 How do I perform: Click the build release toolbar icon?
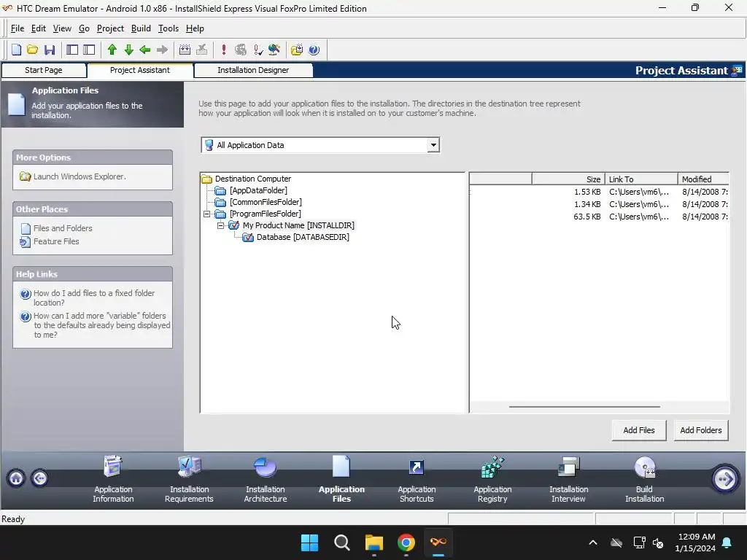(x=185, y=50)
